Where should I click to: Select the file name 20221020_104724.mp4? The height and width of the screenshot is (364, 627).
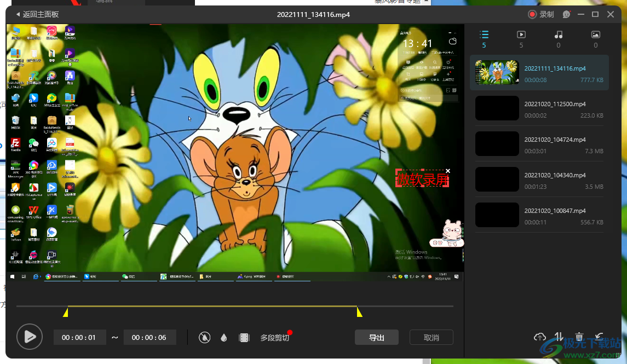click(x=555, y=140)
